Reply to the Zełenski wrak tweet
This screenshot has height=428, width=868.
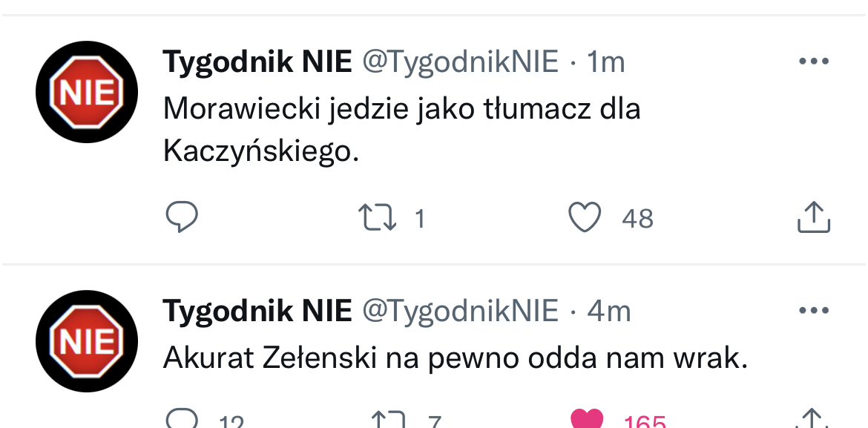(181, 421)
